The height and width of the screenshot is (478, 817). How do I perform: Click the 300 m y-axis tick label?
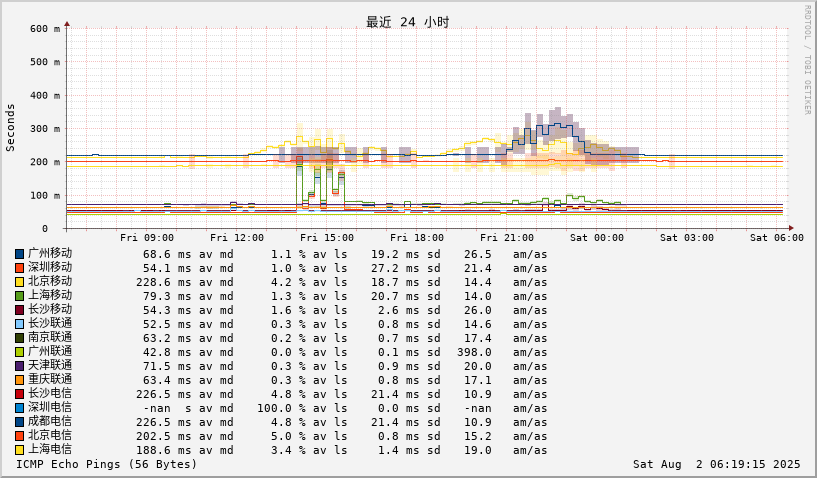45,129
